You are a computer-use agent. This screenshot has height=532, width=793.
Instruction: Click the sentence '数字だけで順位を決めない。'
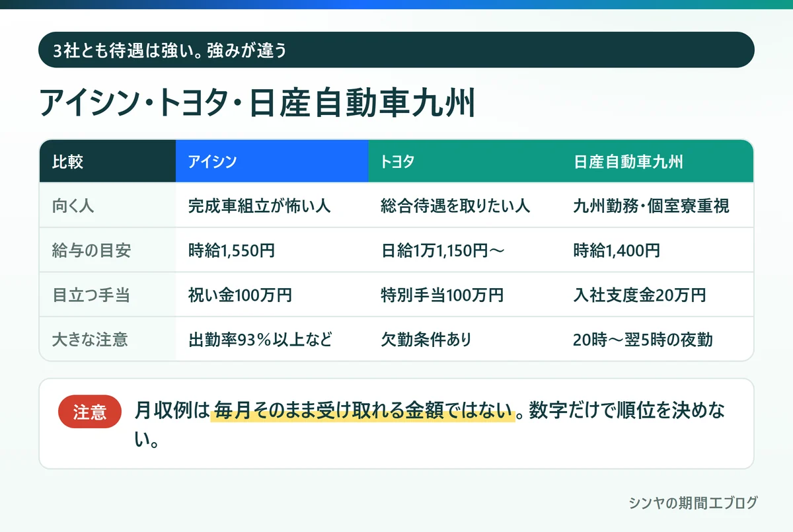coord(430,424)
